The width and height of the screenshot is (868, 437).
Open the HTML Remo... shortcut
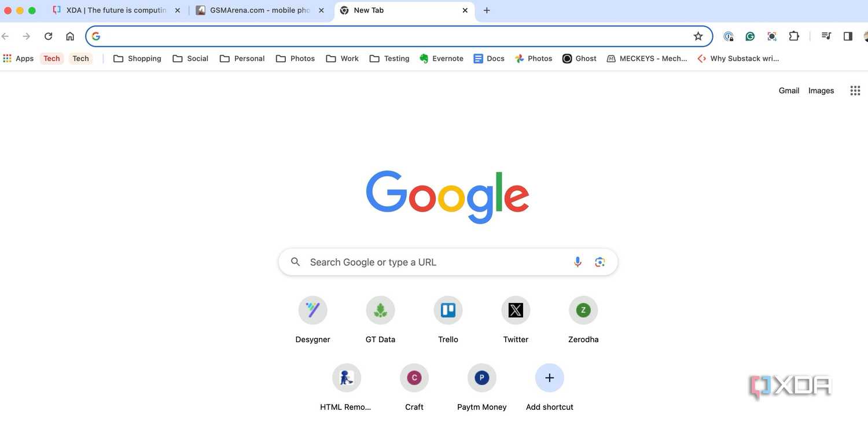(x=346, y=387)
